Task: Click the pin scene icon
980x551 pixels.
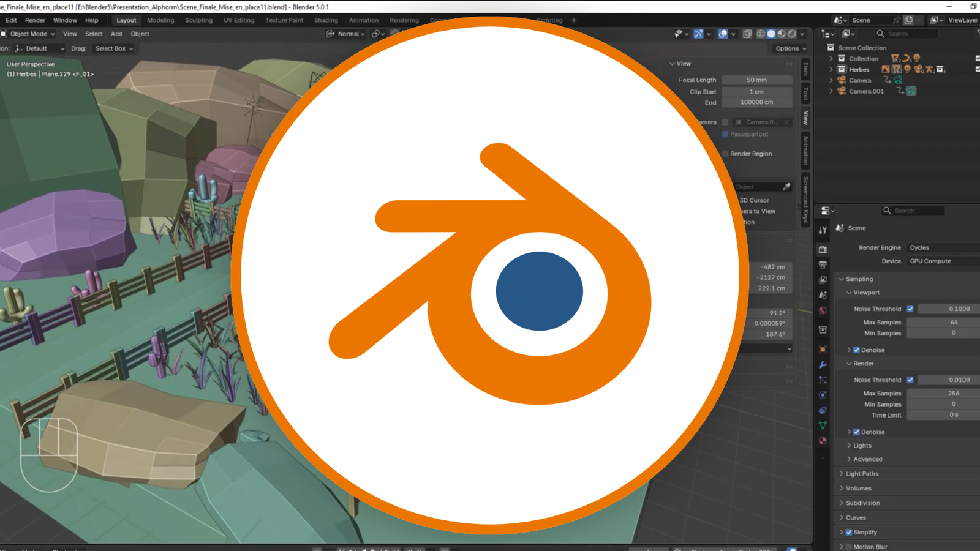Action: 897,20
